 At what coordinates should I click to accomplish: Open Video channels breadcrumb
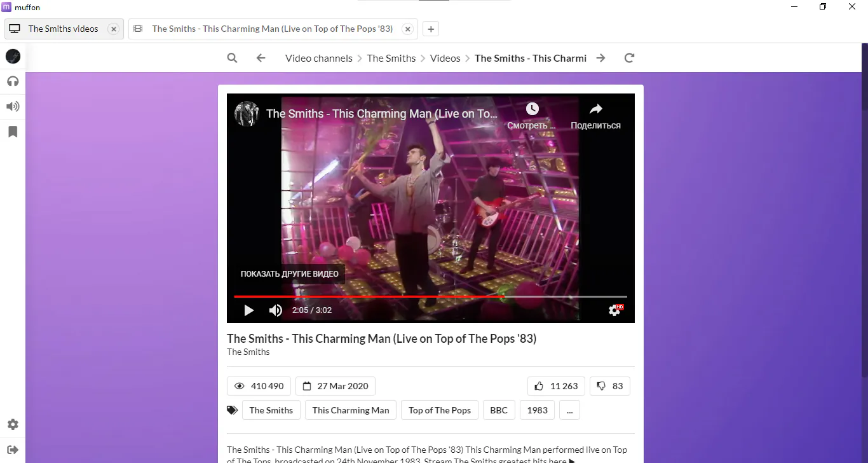[x=318, y=58]
